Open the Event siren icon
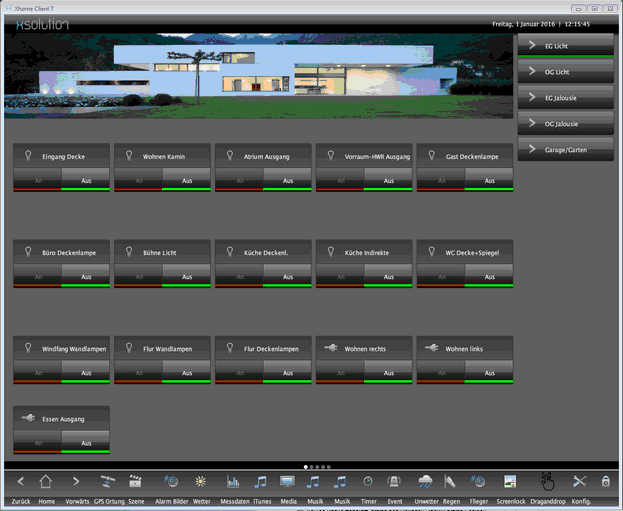 click(x=394, y=482)
